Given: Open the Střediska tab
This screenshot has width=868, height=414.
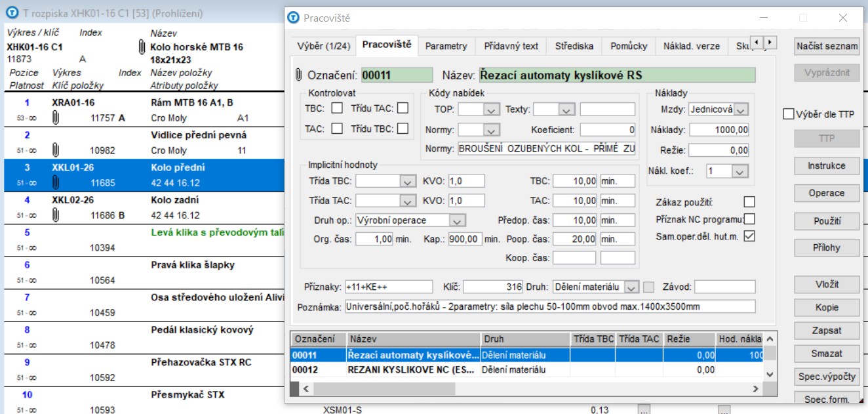Looking at the screenshot, I should click(x=574, y=46).
